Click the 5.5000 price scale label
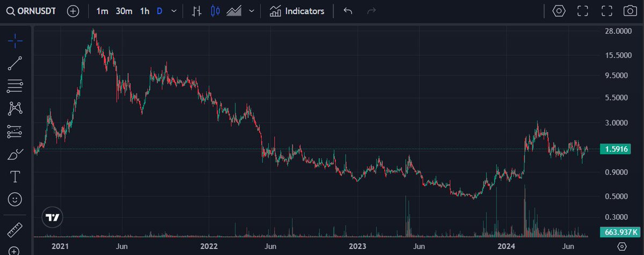Viewport: 644px width, 255px height. [617, 98]
